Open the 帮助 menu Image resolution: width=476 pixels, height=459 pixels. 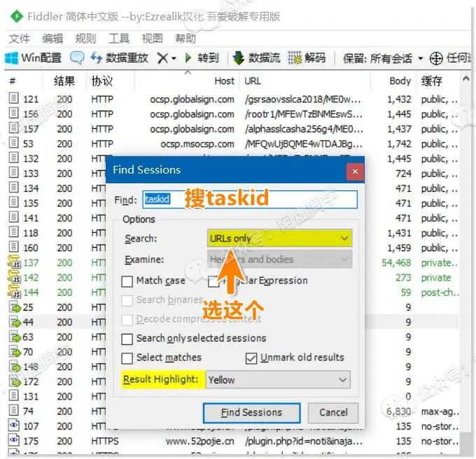coord(185,38)
